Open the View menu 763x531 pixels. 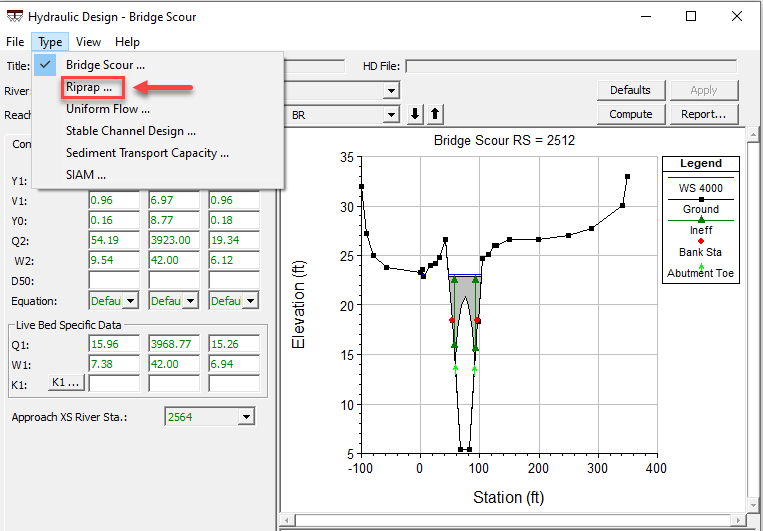(x=88, y=42)
